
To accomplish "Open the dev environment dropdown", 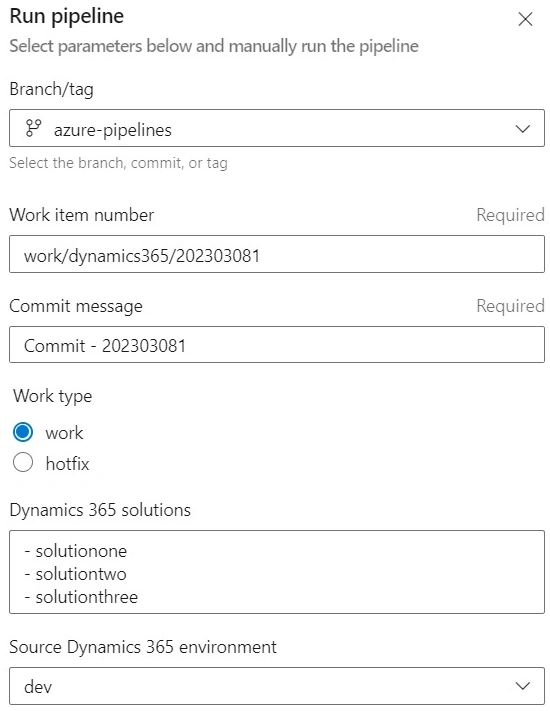I will pos(277,686).
